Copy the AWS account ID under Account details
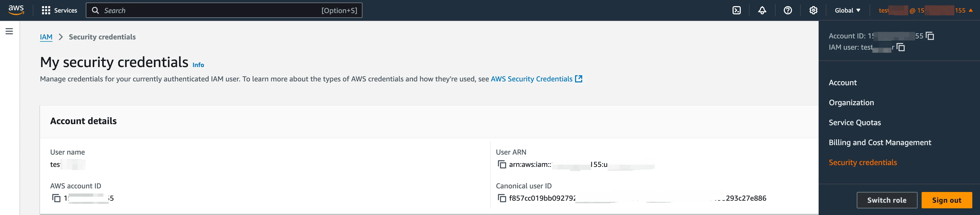Image resolution: width=980 pixels, height=215 pixels. (56, 198)
